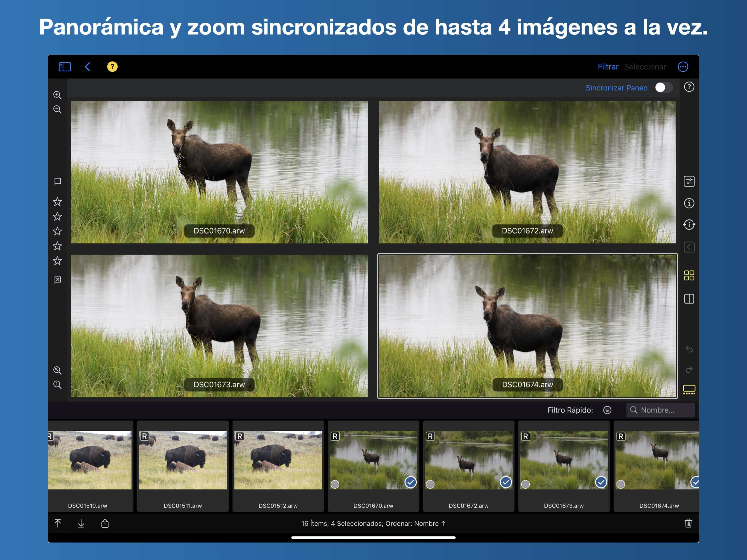The image size is (747, 560).
Task: Go back with the blue chevron
Action: [87, 66]
